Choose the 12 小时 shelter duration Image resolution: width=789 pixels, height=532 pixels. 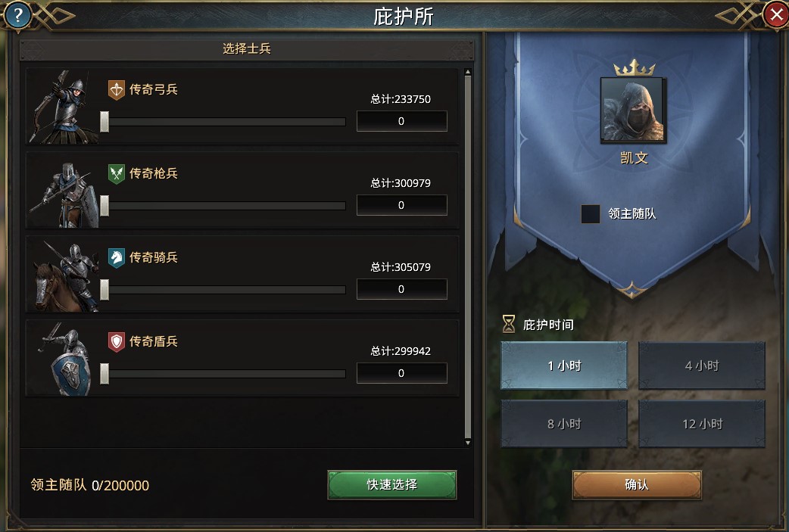[x=702, y=424]
